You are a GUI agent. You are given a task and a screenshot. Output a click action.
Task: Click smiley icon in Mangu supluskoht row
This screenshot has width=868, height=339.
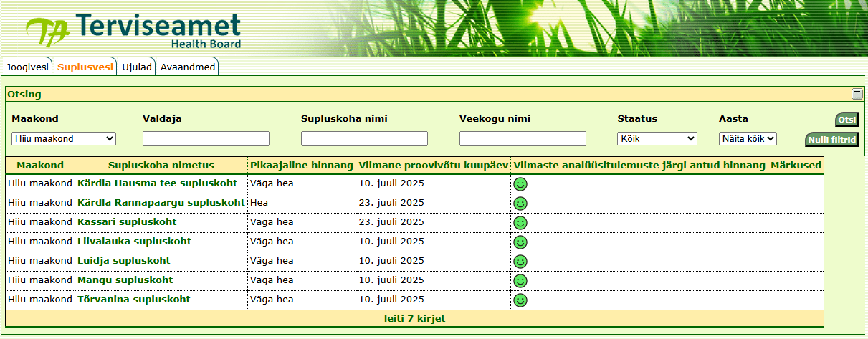(x=520, y=281)
